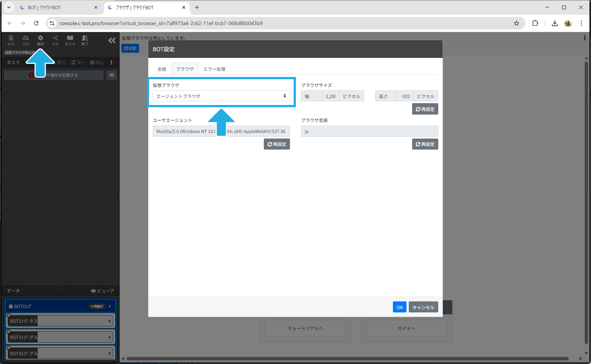Image resolution: width=591 pixels, height=364 pixels.
Task: Reset user agent with 再設定
Action: (x=277, y=144)
